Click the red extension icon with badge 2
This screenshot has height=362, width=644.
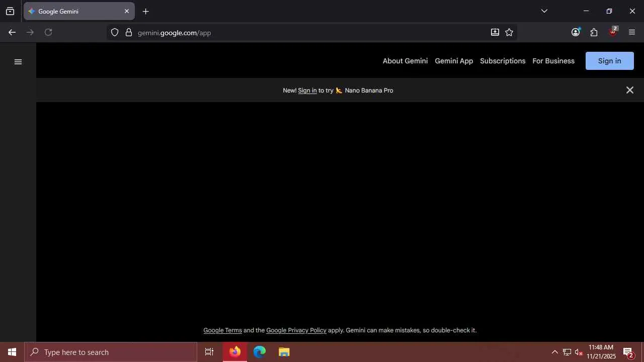click(613, 32)
